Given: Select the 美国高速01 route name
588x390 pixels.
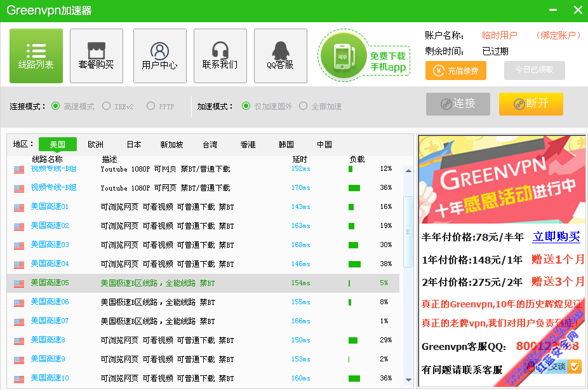Looking at the screenshot, I should pos(50,206).
